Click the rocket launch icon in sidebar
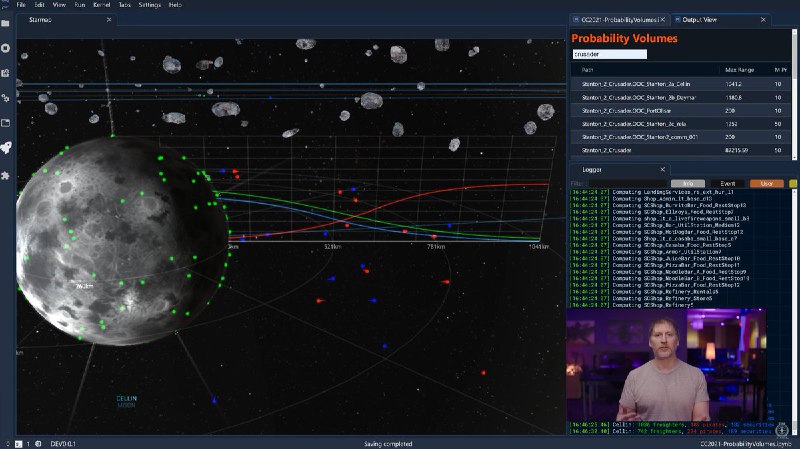Screen dimensions: 800x449 7,148
